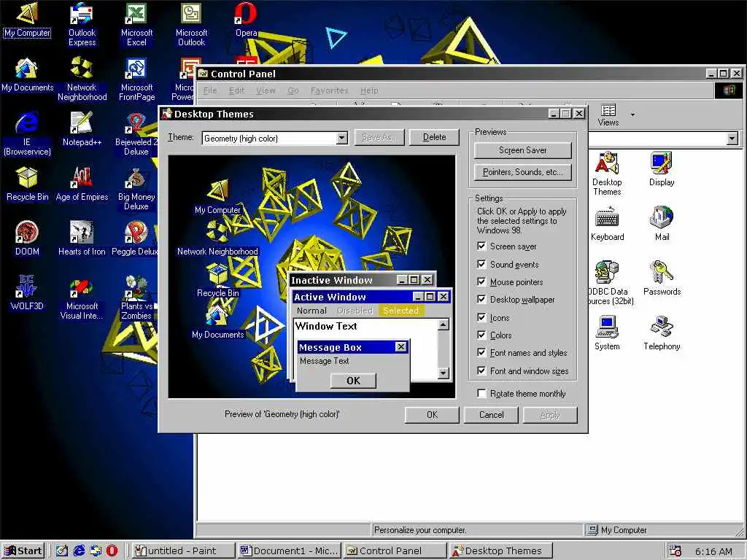
Task: Open the Go menu in Control Panel
Action: pos(293,90)
